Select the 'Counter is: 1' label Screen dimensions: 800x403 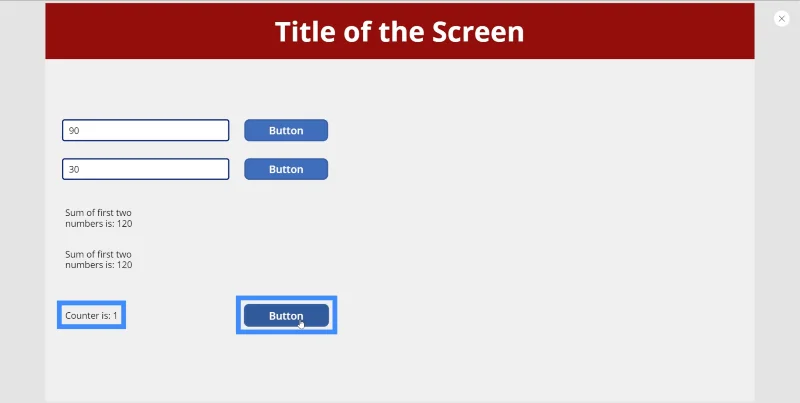click(x=91, y=315)
